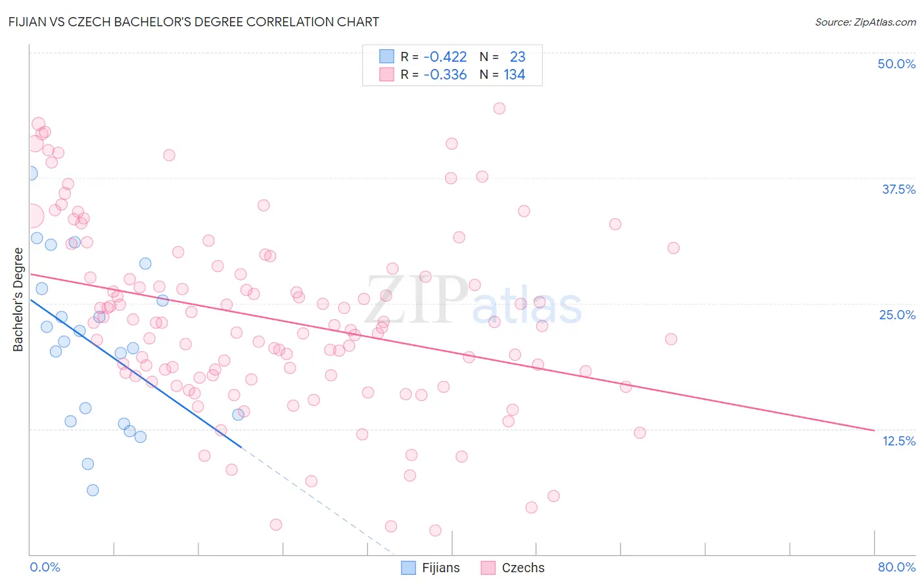Click the 0.0% x-axis label
924x586 pixels.
tap(45, 567)
